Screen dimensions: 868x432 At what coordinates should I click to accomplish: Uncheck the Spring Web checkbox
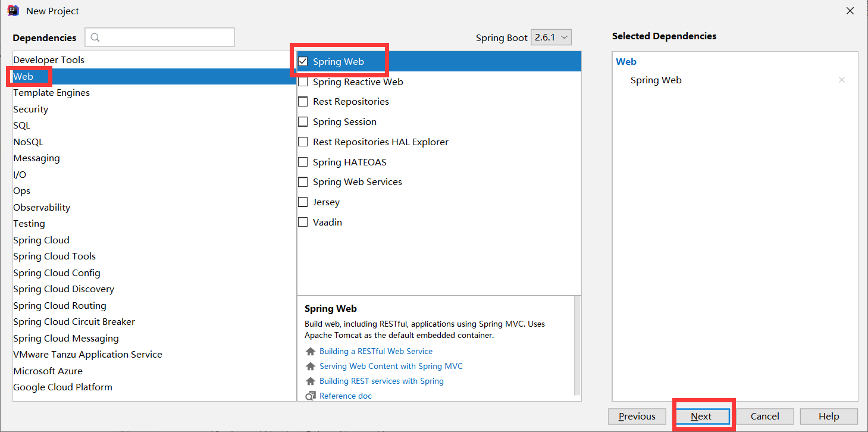pos(303,61)
